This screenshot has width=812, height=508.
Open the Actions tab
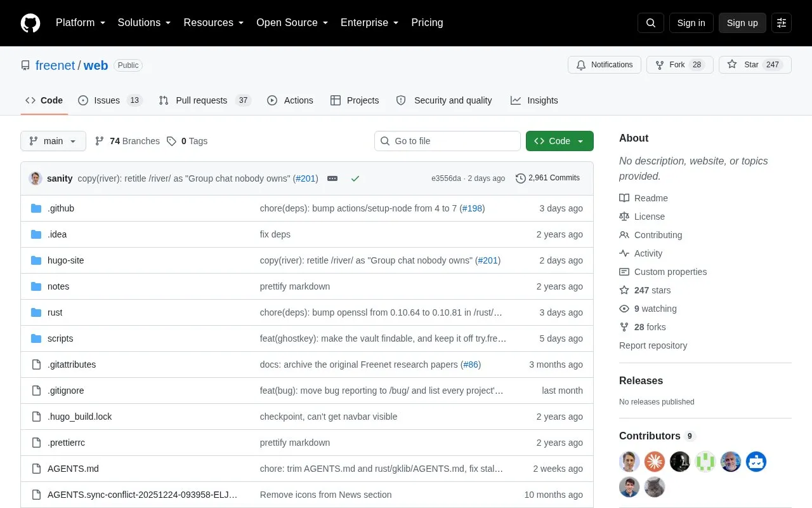[x=290, y=100]
